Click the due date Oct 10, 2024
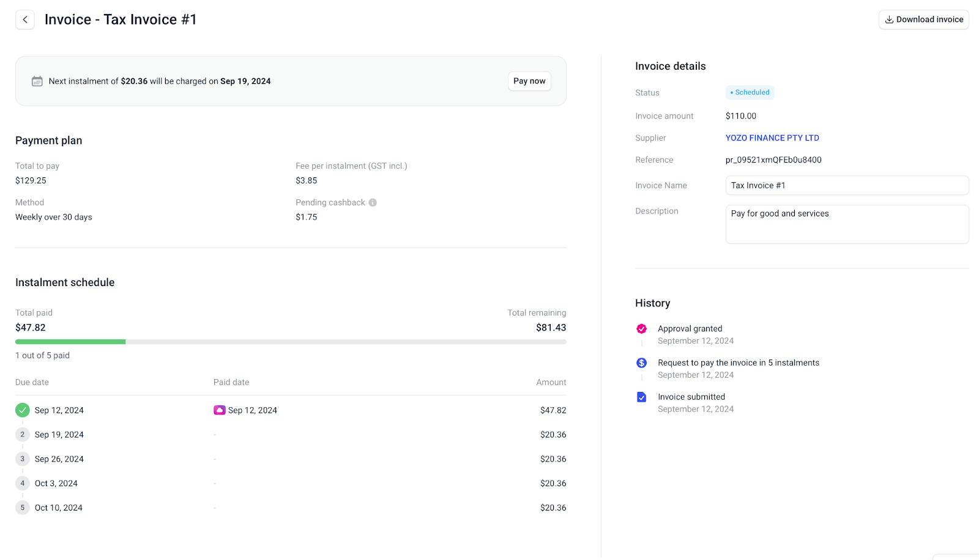 pos(59,508)
